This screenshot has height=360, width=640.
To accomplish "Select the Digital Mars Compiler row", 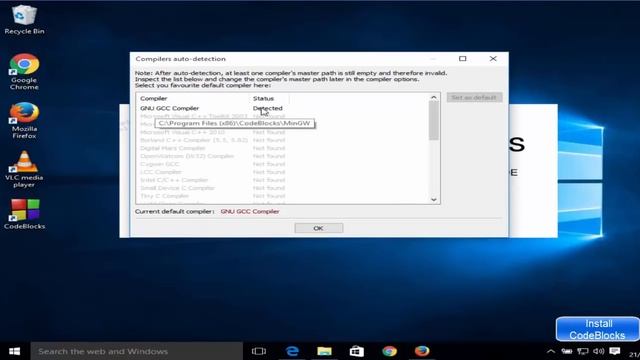I will pyautogui.click(x=283, y=148).
